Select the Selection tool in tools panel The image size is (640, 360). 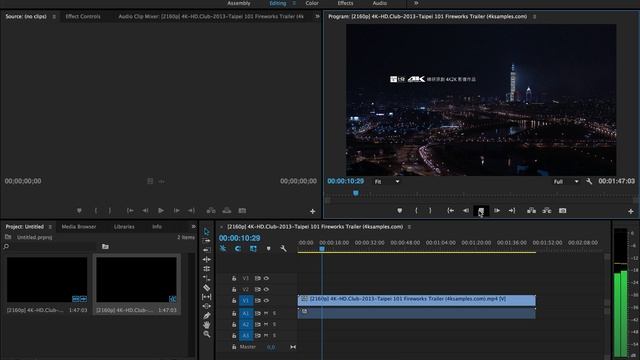pyautogui.click(x=207, y=231)
